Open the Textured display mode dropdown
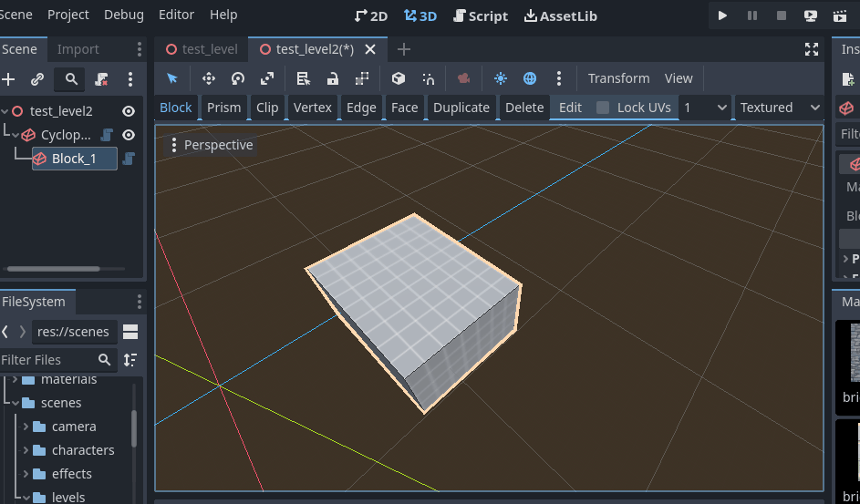The image size is (860, 504). pyautogui.click(x=780, y=108)
